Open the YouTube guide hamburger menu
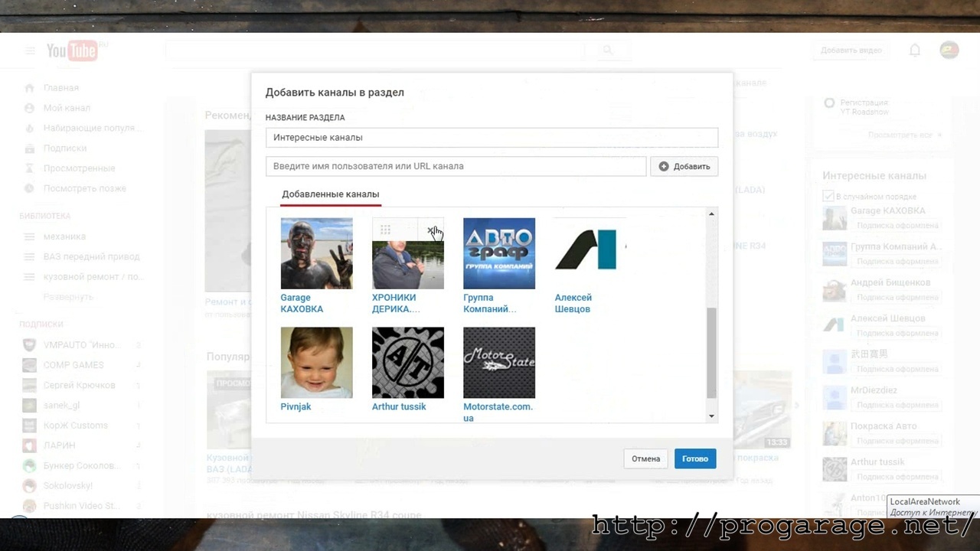This screenshot has width=980, height=551. [x=30, y=51]
